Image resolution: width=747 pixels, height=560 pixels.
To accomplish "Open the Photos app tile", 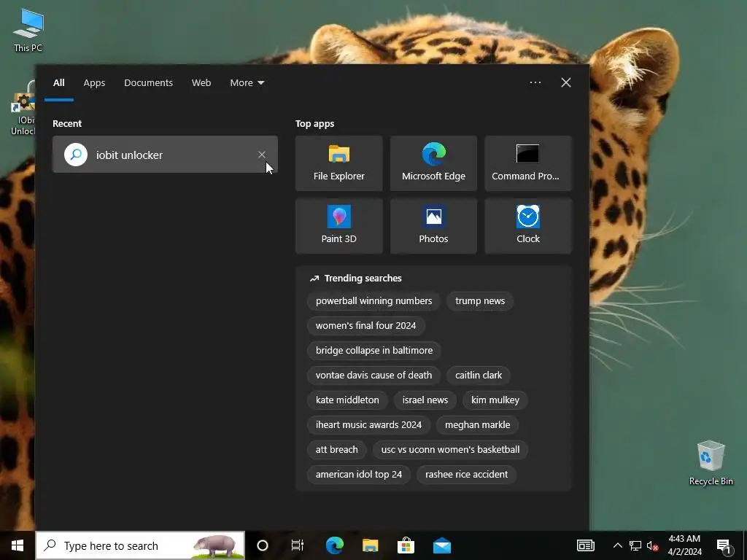I will (433, 226).
